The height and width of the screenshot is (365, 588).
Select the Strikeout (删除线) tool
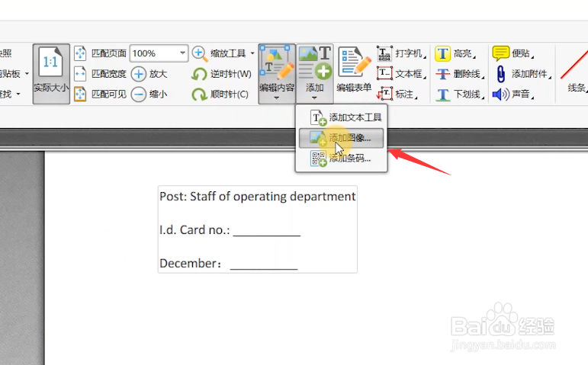[459, 74]
